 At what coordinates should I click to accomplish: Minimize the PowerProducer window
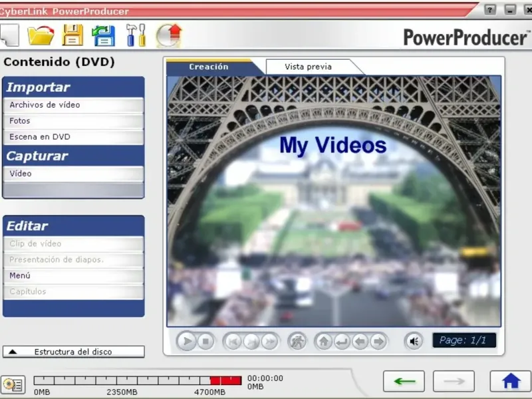(x=510, y=9)
